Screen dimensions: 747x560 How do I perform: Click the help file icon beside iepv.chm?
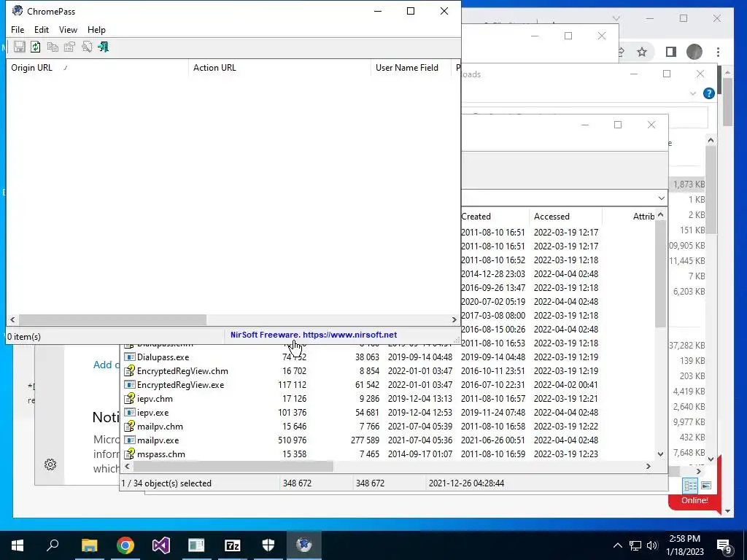(x=130, y=399)
